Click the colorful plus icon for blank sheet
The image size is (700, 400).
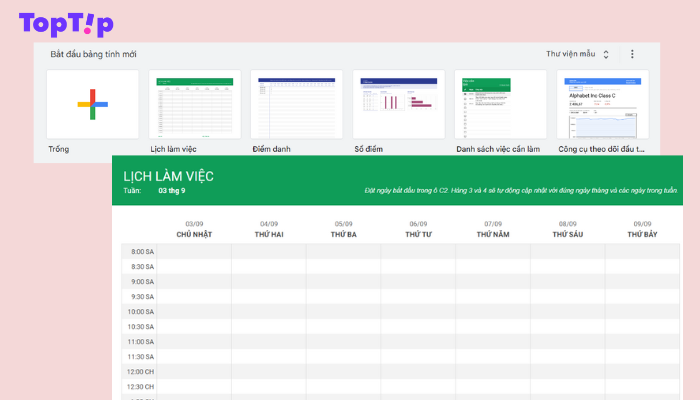[x=92, y=104]
